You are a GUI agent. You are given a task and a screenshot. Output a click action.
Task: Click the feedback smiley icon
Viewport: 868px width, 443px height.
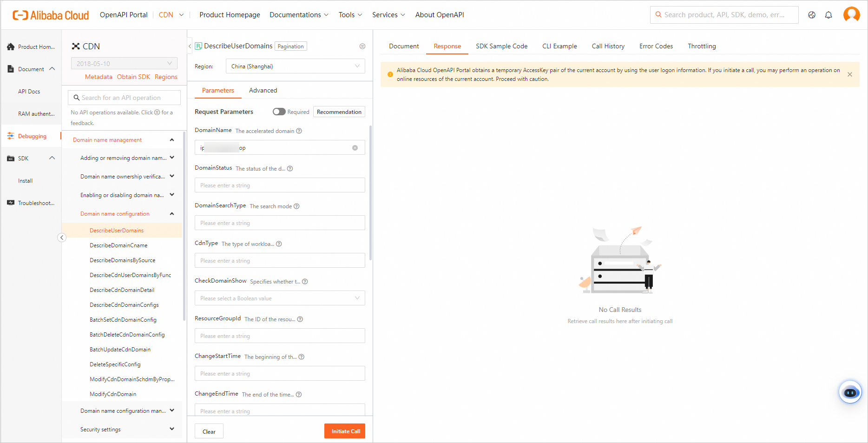tap(362, 46)
